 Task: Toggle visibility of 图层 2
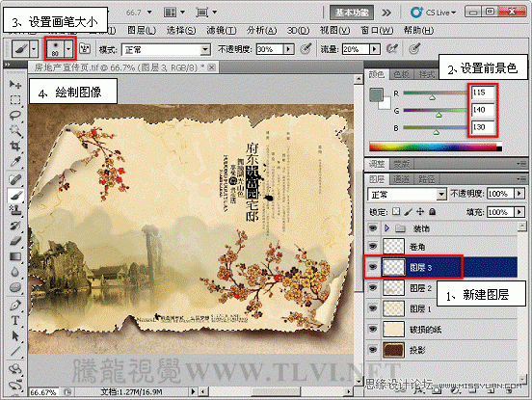coord(373,287)
